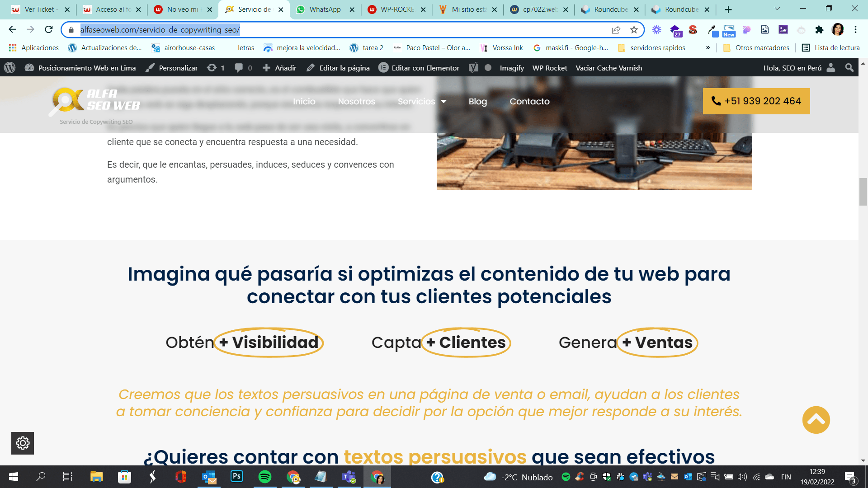Switch to the WP-ROCKET tab

click(397, 9)
